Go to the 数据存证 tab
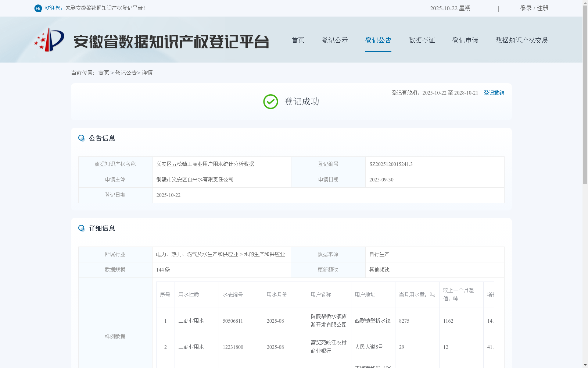 (x=422, y=40)
